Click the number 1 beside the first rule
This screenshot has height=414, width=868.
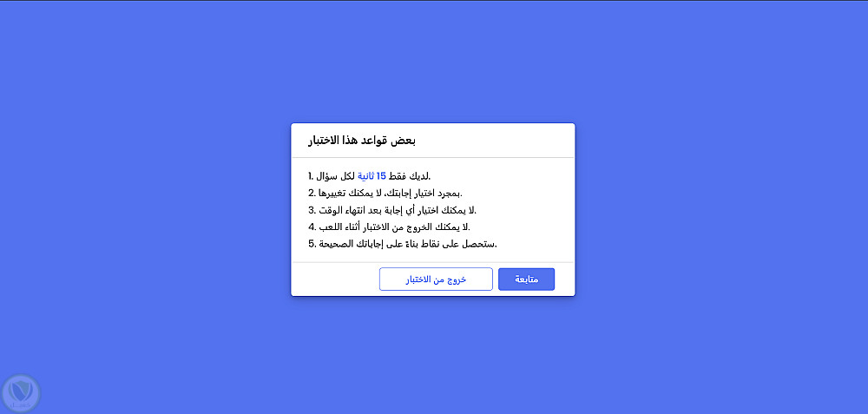tap(311, 176)
